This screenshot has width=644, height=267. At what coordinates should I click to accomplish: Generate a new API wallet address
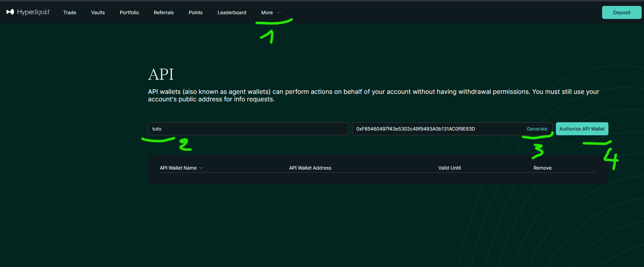(x=537, y=129)
